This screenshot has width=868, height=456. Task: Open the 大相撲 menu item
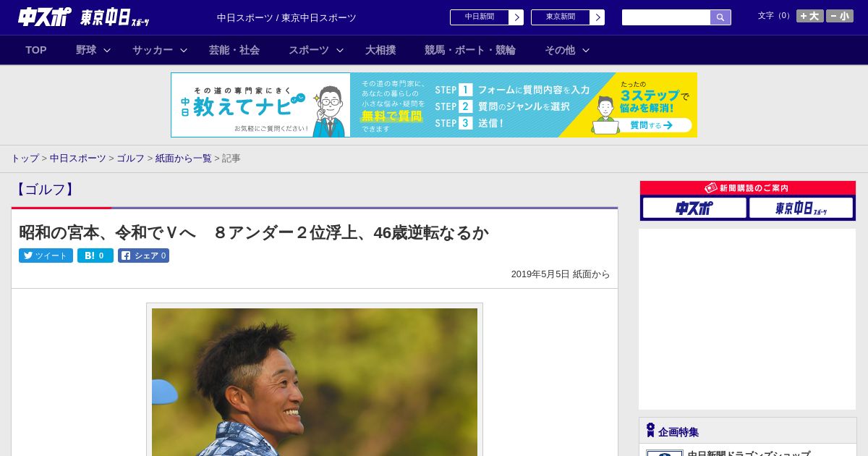[x=380, y=50]
